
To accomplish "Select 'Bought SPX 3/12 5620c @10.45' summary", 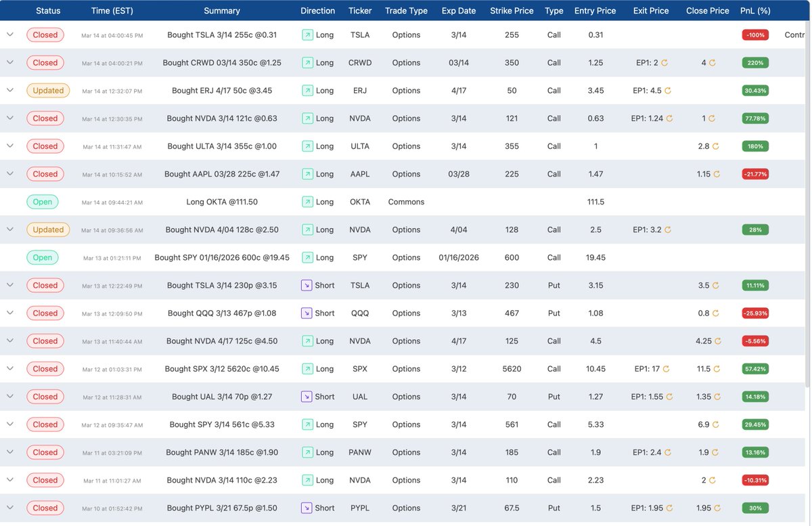I will tap(222, 369).
